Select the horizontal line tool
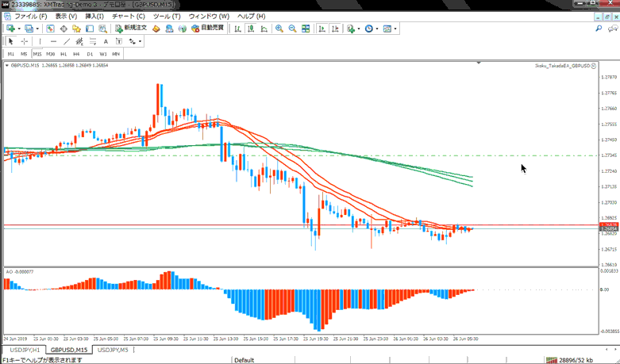 53,41
